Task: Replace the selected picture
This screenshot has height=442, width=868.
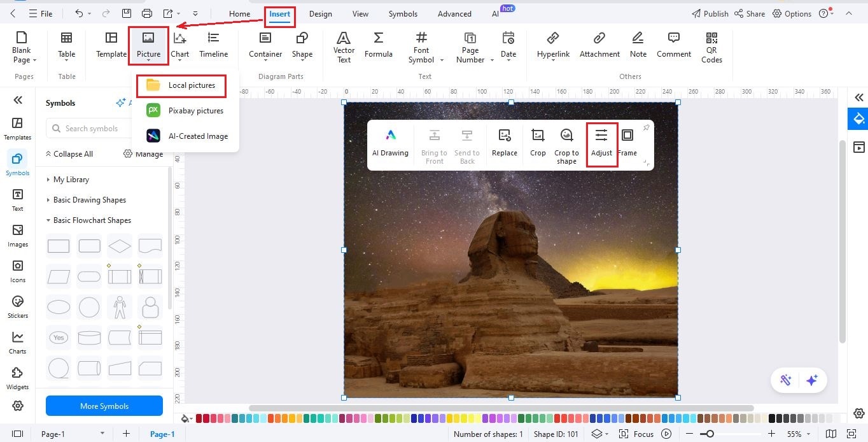Action: (x=504, y=143)
